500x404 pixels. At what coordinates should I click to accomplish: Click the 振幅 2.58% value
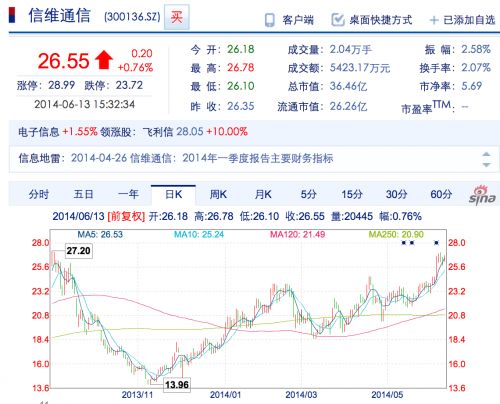coord(476,50)
